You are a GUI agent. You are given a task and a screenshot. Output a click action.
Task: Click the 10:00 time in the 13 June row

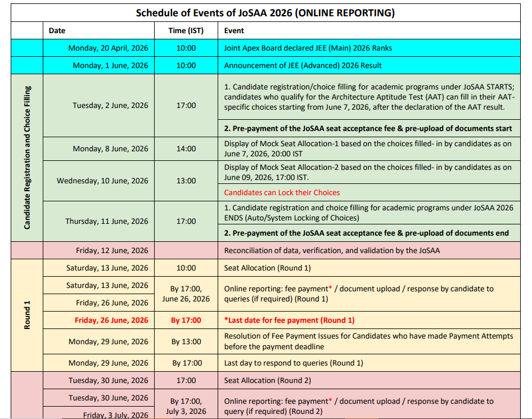pos(186,268)
